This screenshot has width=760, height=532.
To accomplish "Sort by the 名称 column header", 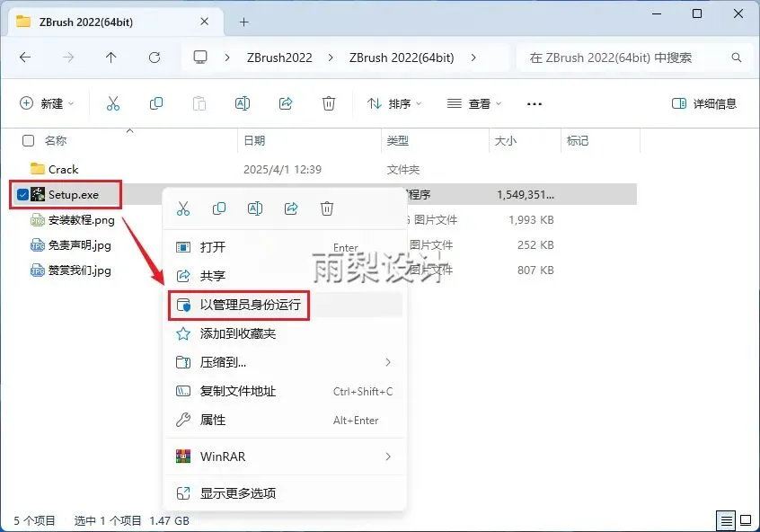I will point(56,140).
